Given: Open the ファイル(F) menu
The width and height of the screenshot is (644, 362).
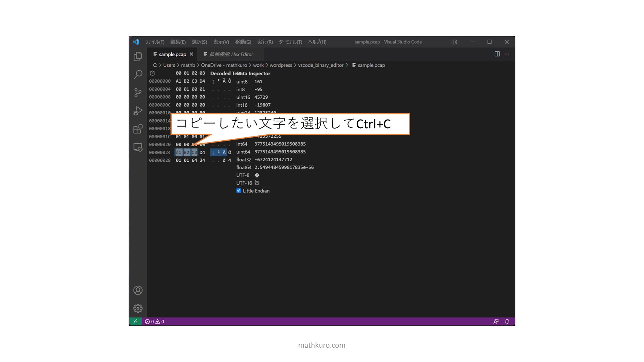Looking at the screenshot, I should (155, 42).
